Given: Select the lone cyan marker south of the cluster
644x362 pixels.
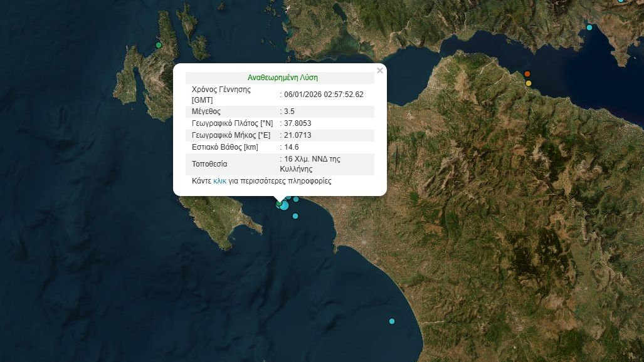Looking at the screenshot, I should pyautogui.click(x=295, y=216).
